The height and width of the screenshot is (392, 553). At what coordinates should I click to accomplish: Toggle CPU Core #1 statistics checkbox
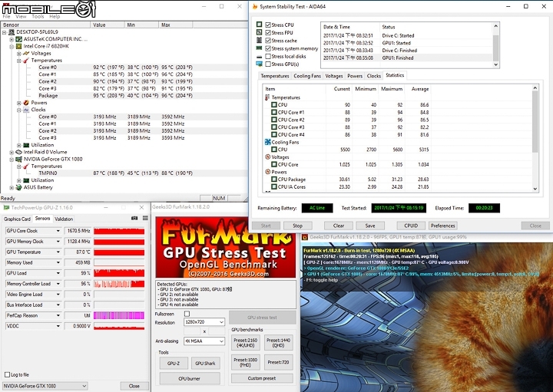(274, 112)
